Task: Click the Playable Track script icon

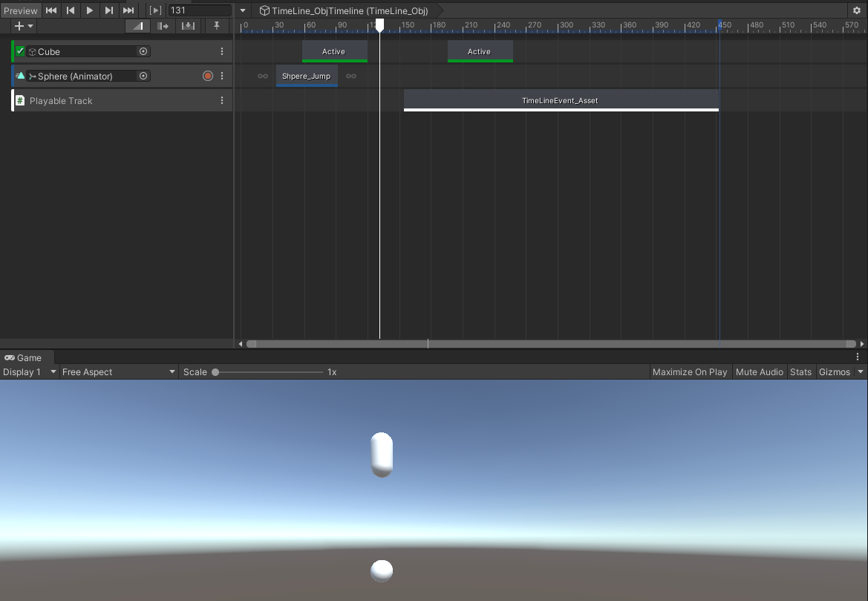Action: [x=20, y=100]
